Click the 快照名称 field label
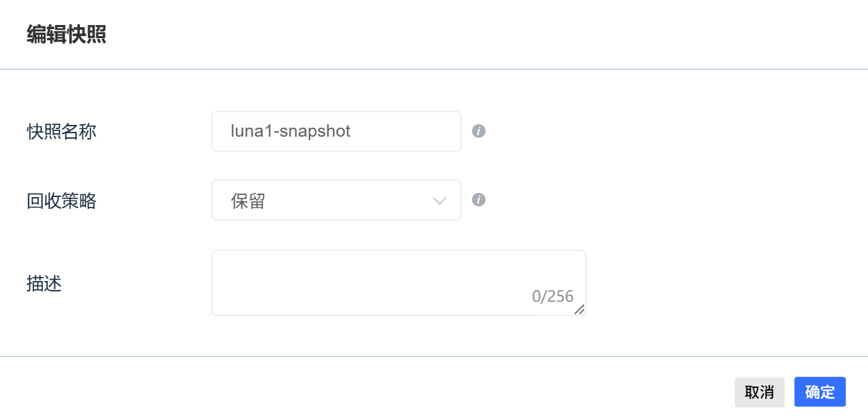The height and width of the screenshot is (417, 868). 62,131
